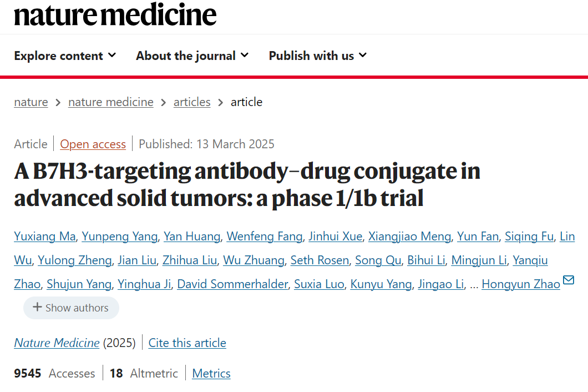Click the envelope icon beside Hongyun Zhao
Viewport: 588px width, 392px height.
[569, 280]
